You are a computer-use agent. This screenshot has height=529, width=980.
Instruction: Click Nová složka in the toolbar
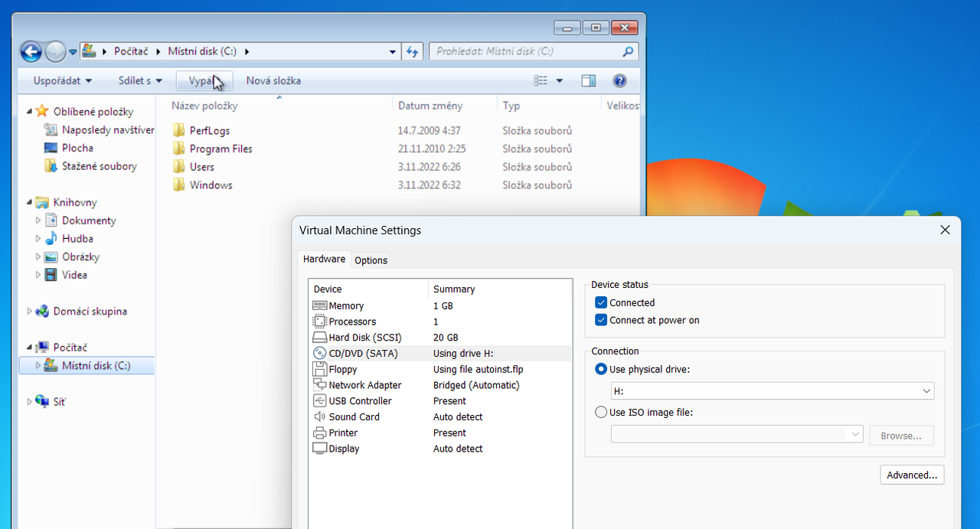click(x=273, y=80)
